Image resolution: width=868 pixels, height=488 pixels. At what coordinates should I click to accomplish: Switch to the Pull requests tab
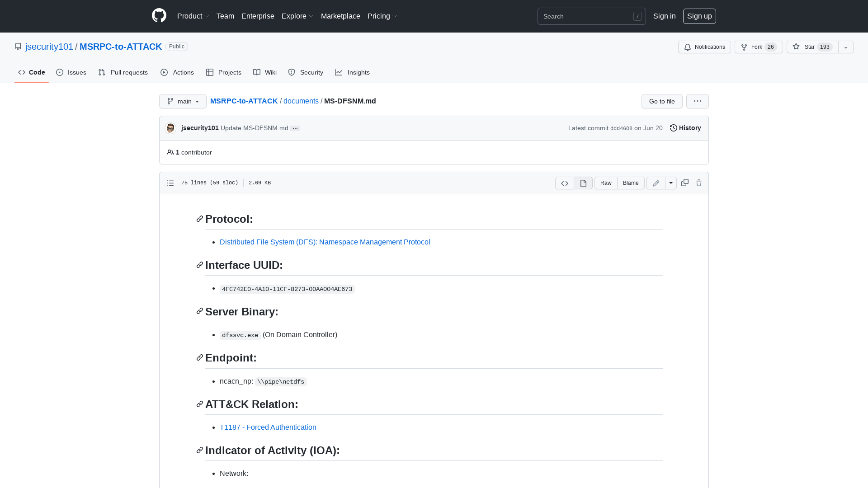[123, 72]
